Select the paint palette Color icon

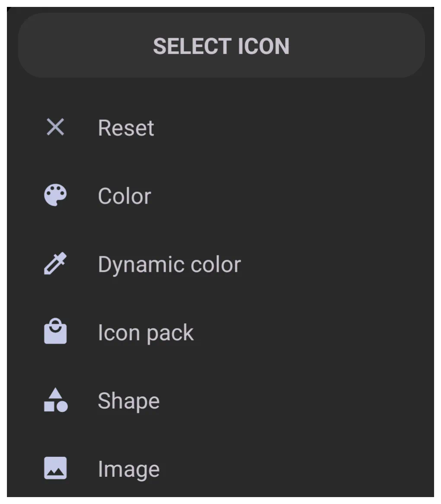[x=55, y=195]
